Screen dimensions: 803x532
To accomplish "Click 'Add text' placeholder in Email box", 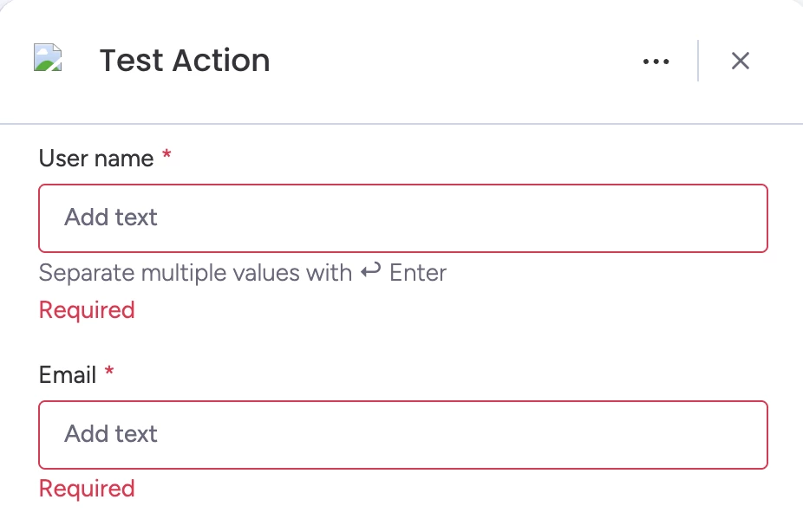I will point(111,434).
